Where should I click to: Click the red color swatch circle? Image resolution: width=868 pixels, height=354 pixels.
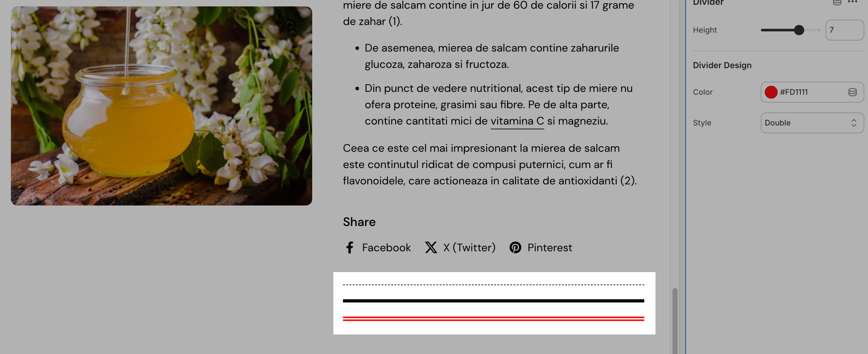click(x=771, y=92)
